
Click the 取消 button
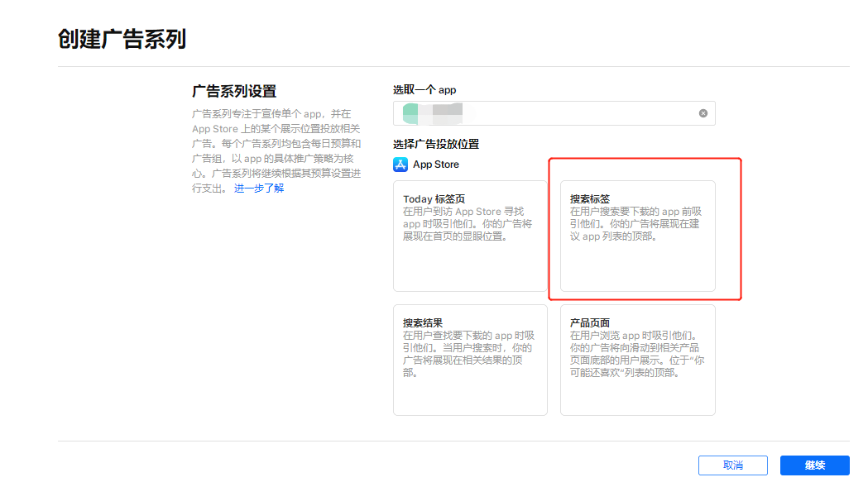point(733,465)
